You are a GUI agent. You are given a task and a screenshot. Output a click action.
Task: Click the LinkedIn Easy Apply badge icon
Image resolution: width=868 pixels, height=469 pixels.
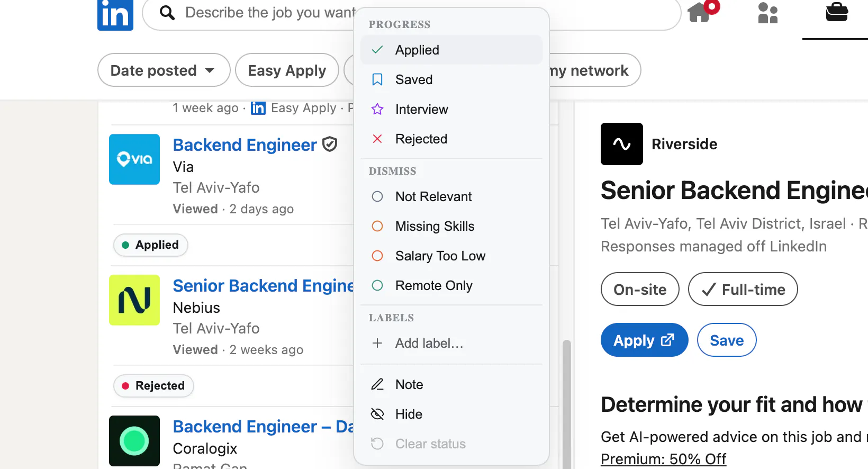coord(258,108)
